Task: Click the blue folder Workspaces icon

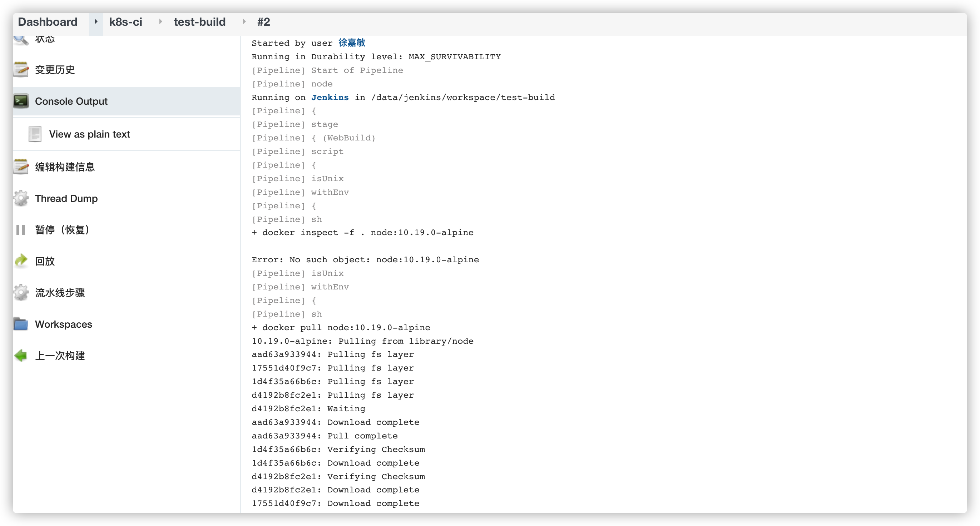Action: (21, 324)
